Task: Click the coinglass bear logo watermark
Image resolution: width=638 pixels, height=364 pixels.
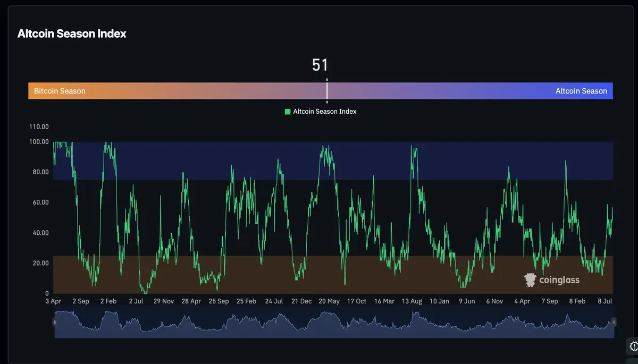Action: [x=530, y=279]
